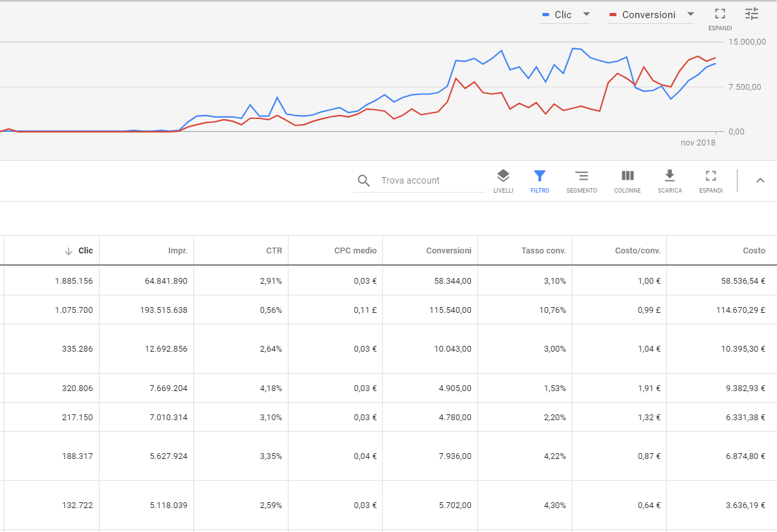Screen dimensions: 777x532
Task: Click the blue Clic legend swatch
Action: 545,14
